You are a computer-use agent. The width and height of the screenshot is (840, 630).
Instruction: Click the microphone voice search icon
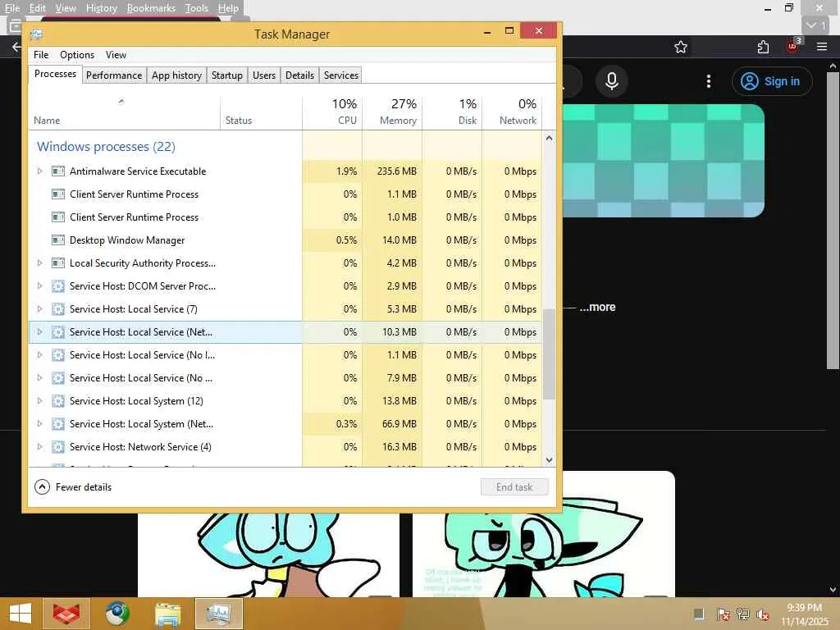click(612, 81)
